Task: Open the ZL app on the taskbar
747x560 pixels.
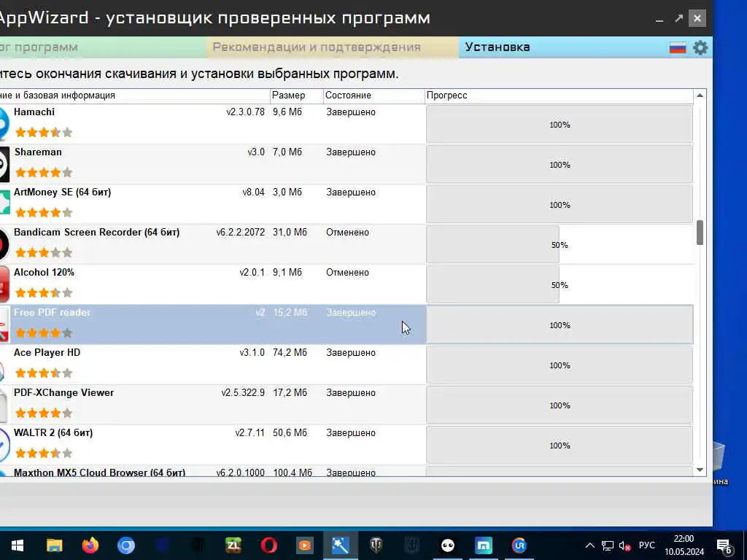Action: point(233,545)
